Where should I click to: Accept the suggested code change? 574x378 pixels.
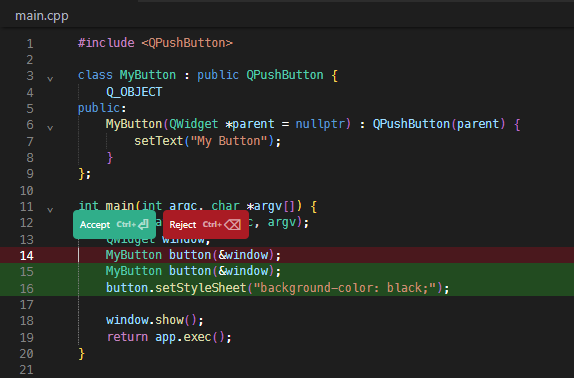pos(114,224)
